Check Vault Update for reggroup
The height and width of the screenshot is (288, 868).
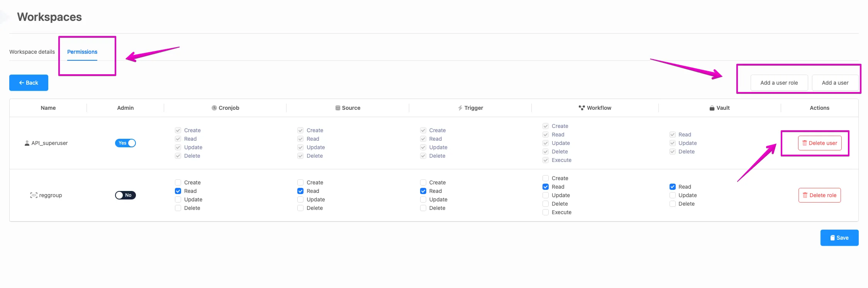click(x=673, y=195)
